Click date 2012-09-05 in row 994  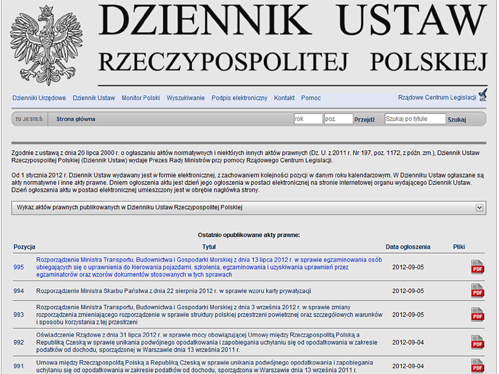click(x=408, y=291)
